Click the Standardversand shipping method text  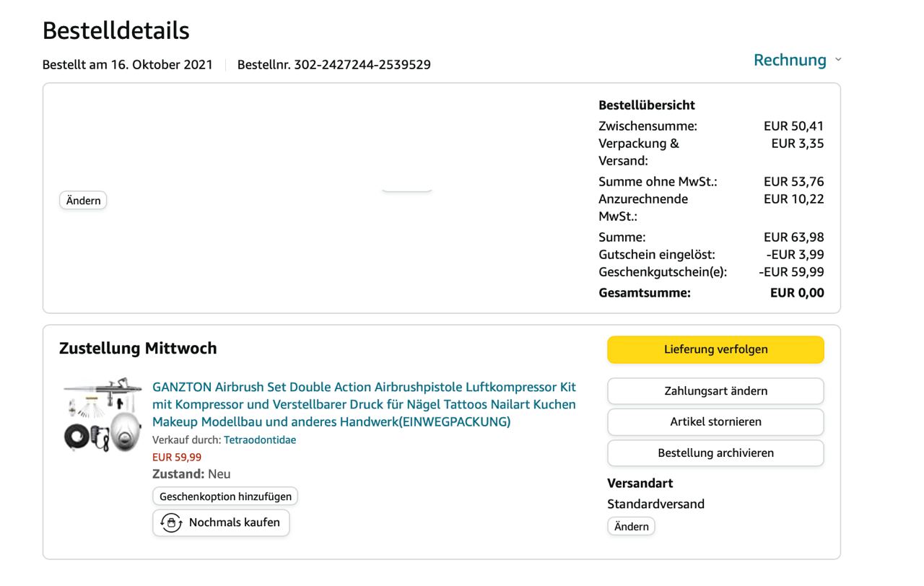[655, 504]
